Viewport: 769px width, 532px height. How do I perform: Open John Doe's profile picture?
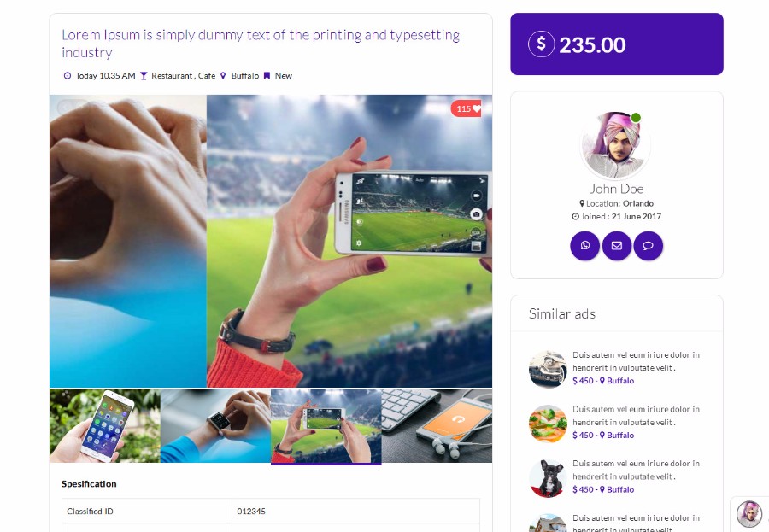pos(616,144)
